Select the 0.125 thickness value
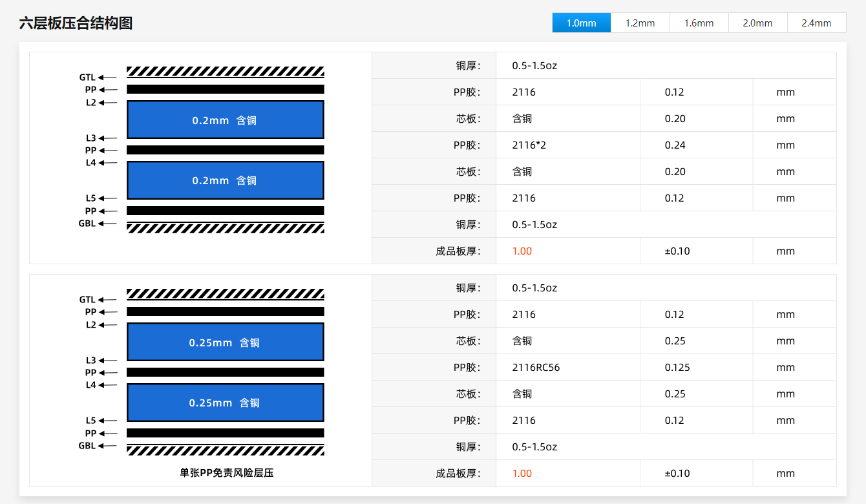Viewport: 866px width, 504px height. pos(677,368)
